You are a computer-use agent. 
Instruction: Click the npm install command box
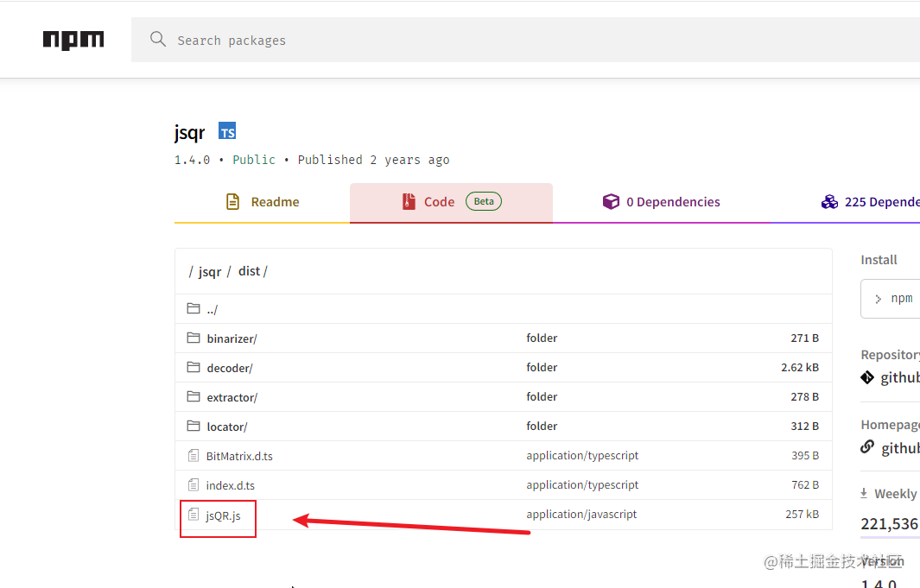click(890, 299)
